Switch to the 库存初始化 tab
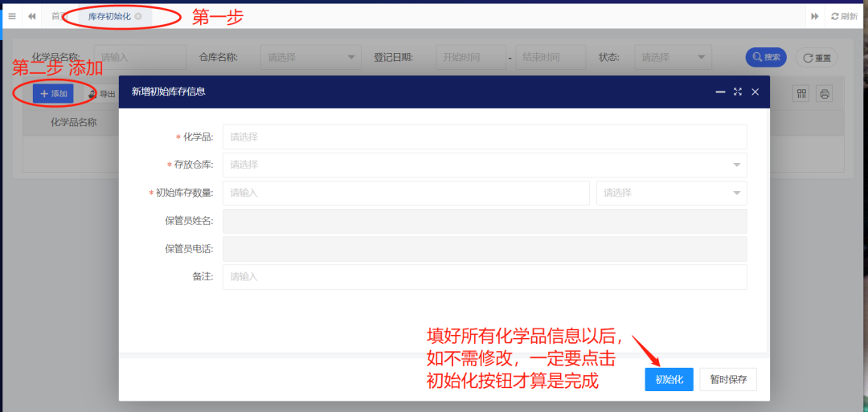The image size is (868, 412). tap(108, 16)
